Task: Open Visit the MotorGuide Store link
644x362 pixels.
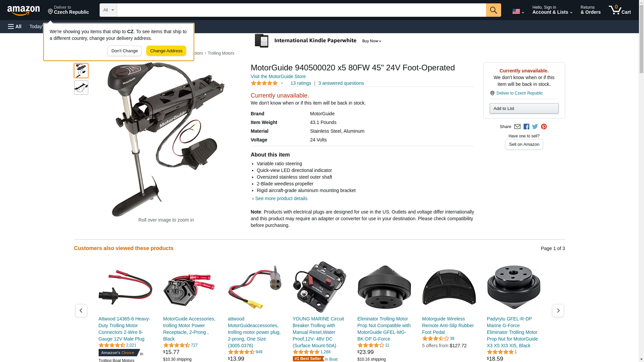Action: coord(278,76)
